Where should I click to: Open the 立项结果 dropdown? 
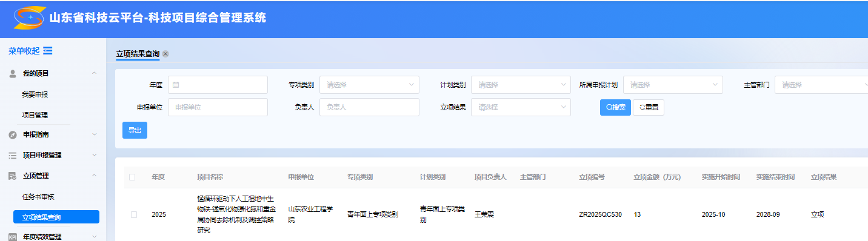click(521, 107)
